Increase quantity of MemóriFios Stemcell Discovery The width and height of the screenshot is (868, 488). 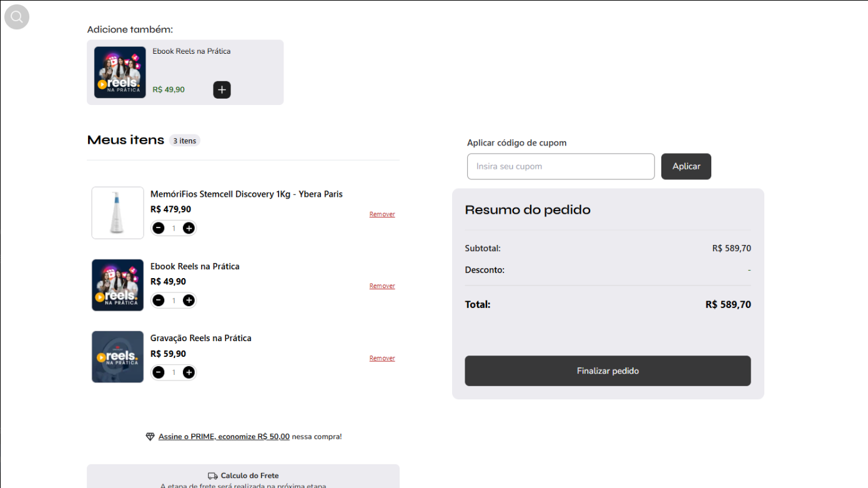point(189,228)
